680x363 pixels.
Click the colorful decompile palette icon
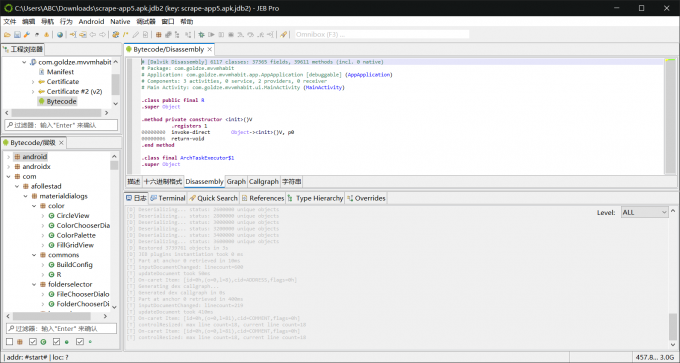pyautogui.click(x=115, y=35)
